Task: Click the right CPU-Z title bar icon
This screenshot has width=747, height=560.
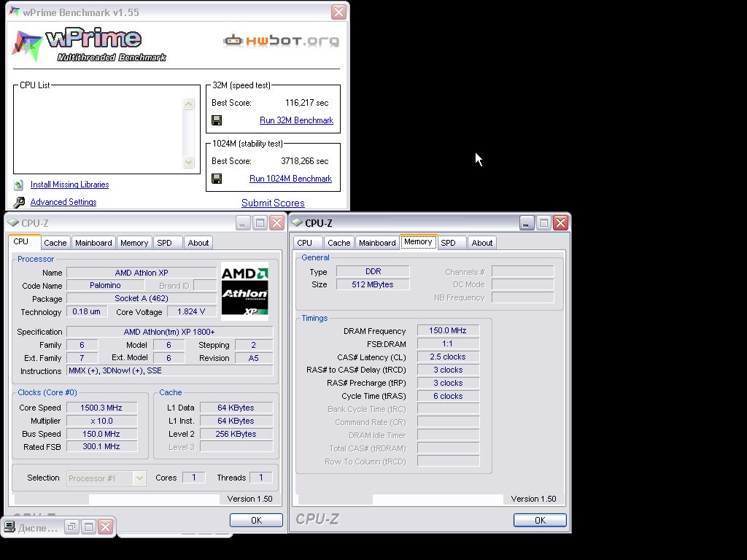Action: tap(298, 222)
